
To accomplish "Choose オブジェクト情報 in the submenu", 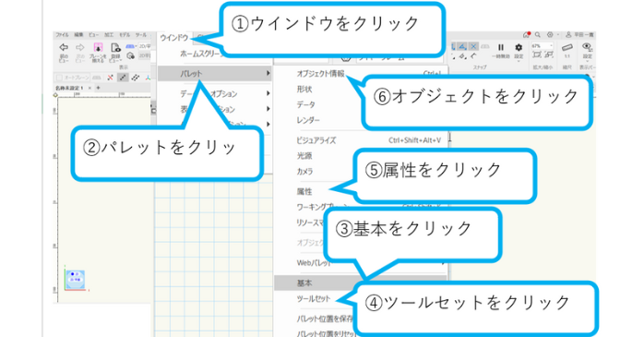I will point(321,74).
